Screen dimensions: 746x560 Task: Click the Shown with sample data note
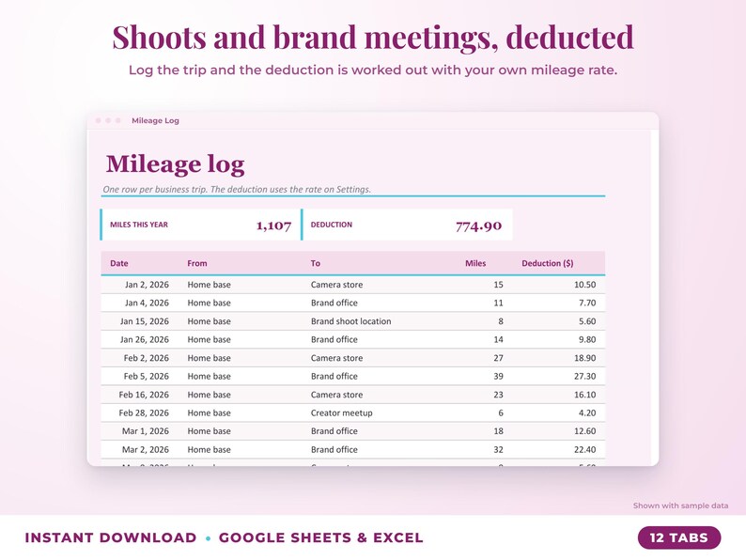pyautogui.click(x=680, y=506)
